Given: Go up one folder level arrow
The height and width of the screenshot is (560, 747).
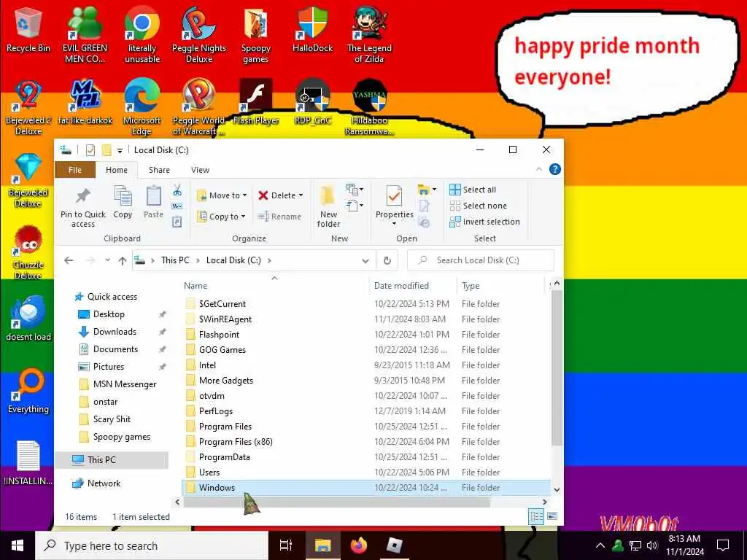Looking at the screenshot, I should [x=123, y=260].
